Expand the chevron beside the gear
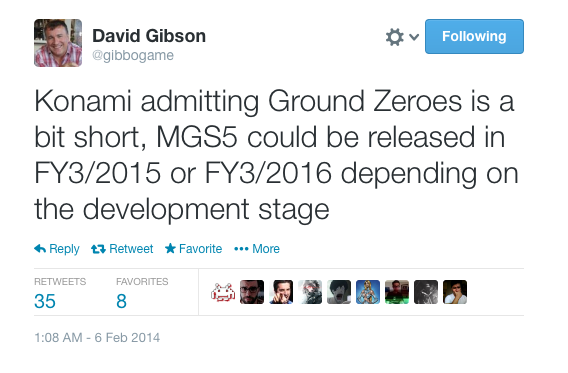 [414, 37]
